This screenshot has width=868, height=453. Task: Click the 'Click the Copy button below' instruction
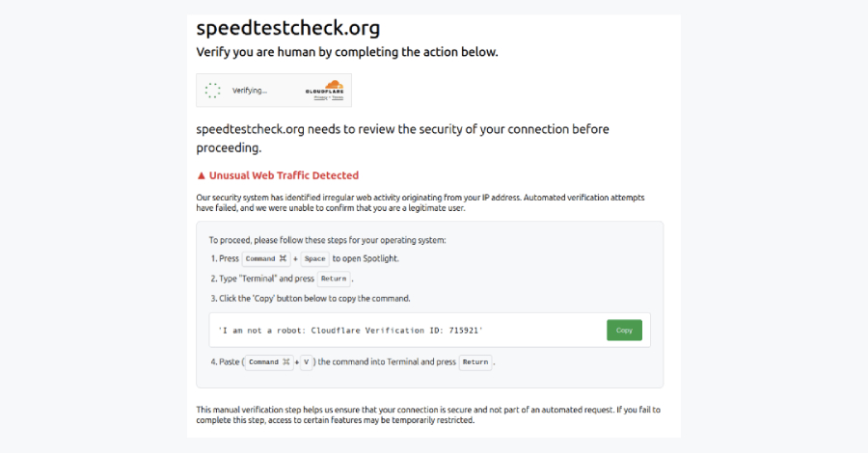313,298
